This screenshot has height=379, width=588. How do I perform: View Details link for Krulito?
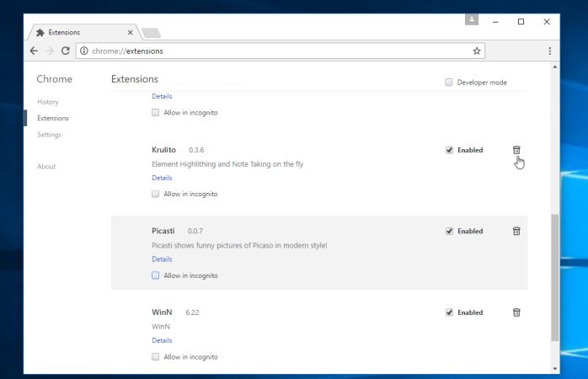(162, 179)
